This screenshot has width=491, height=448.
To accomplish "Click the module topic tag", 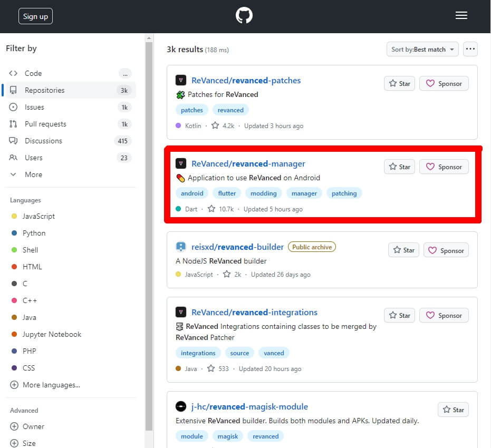I will [191, 436].
